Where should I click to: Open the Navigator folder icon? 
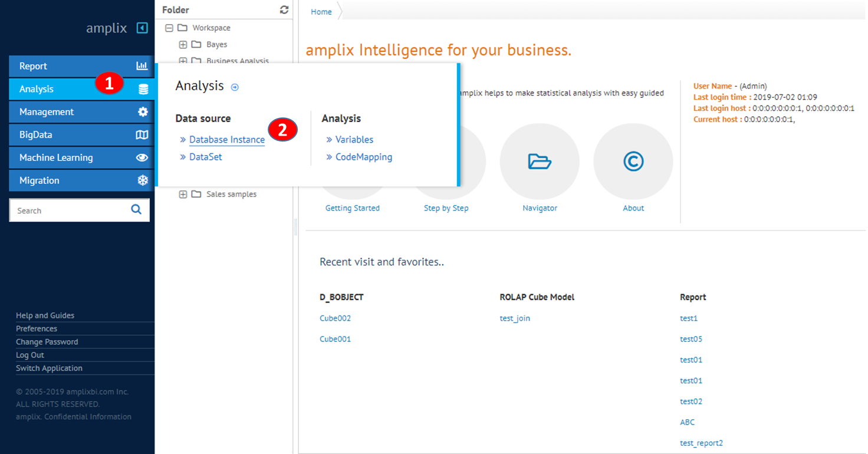(x=540, y=162)
